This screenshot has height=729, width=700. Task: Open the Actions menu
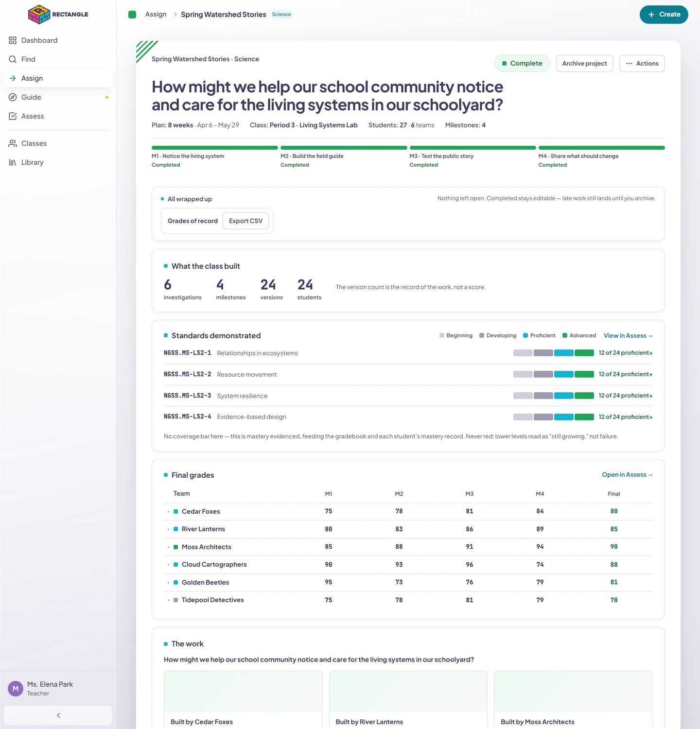pyautogui.click(x=642, y=64)
